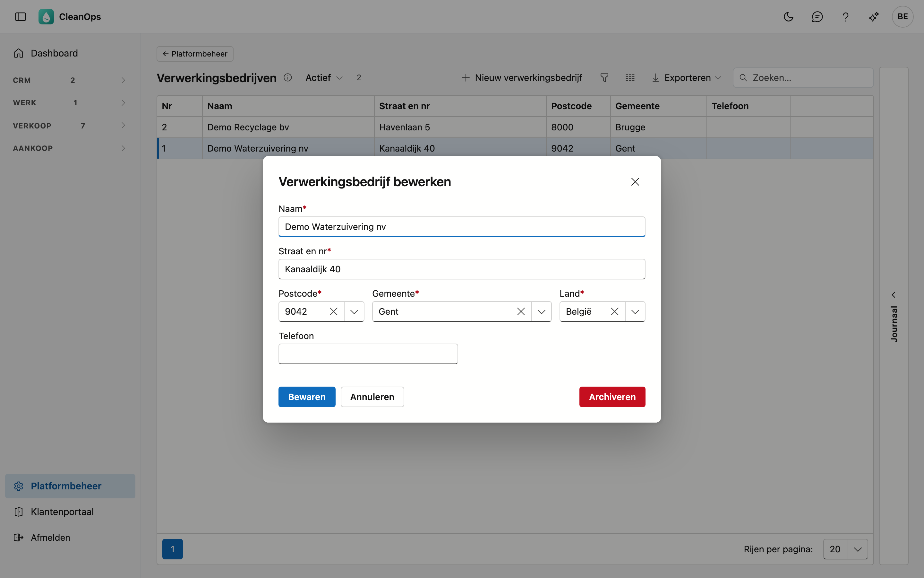
Task: Toggle the sidebar panel icon
Action: point(20,16)
